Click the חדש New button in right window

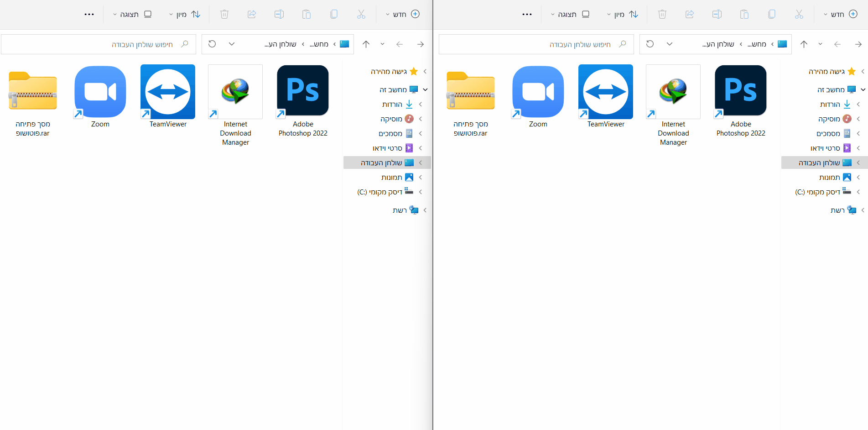[x=840, y=14]
